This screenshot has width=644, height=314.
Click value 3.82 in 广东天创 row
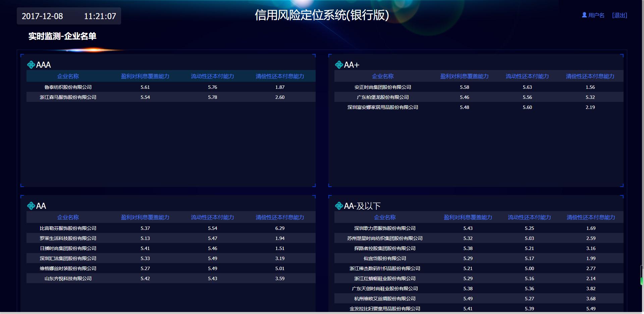(591, 289)
